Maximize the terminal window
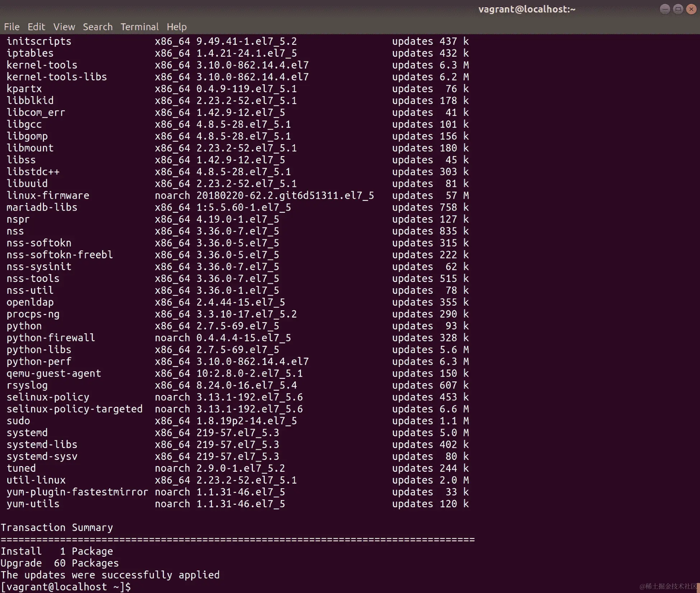 coord(678,9)
